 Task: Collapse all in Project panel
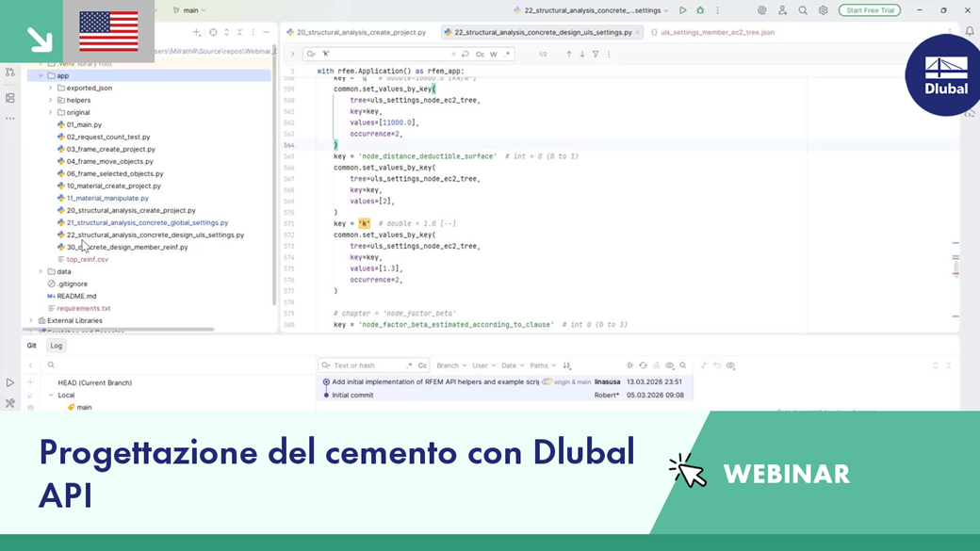[x=239, y=32]
